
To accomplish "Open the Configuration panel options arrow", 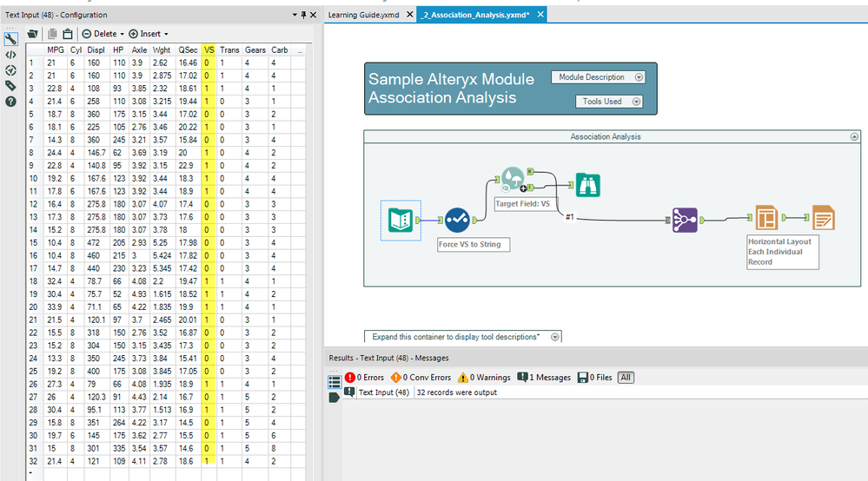I will coord(295,15).
